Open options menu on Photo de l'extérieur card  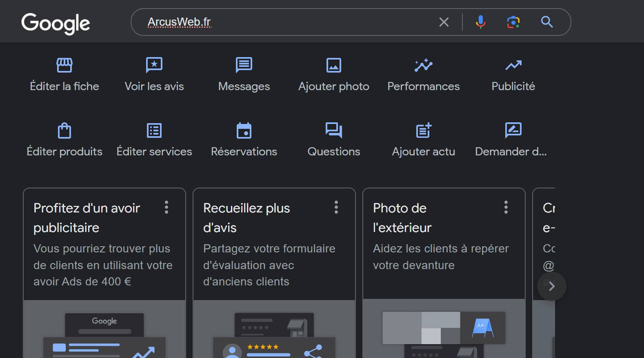click(x=506, y=207)
